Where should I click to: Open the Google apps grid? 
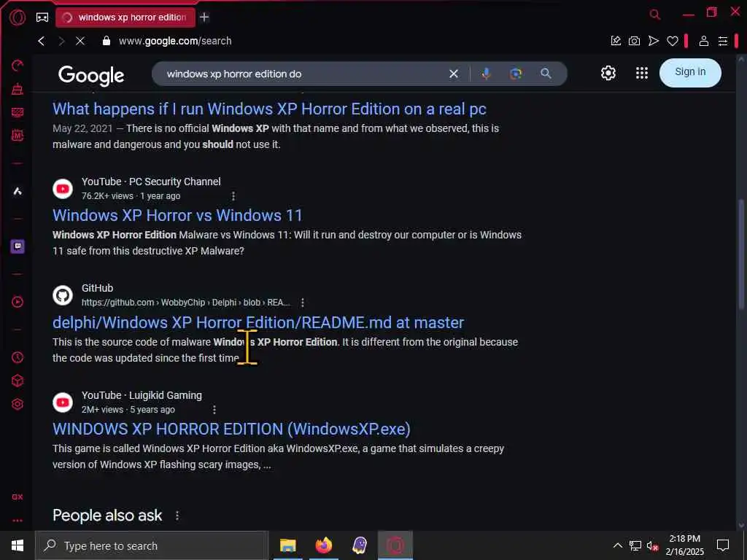click(x=642, y=73)
